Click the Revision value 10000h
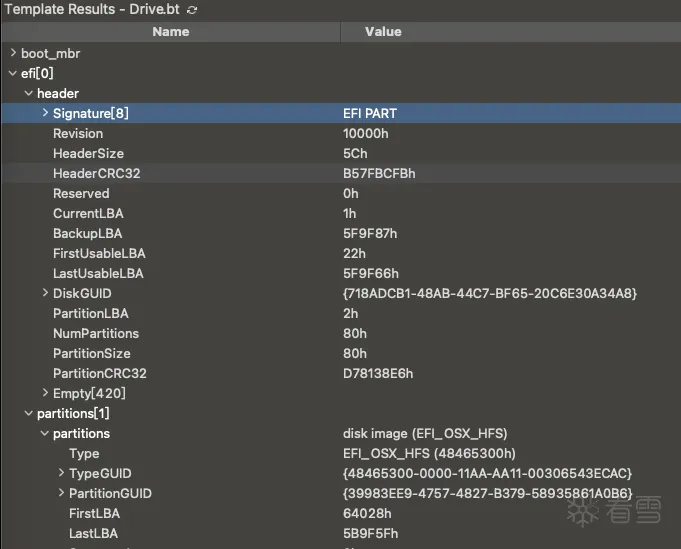The height and width of the screenshot is (549, 681). coord(365,133)
